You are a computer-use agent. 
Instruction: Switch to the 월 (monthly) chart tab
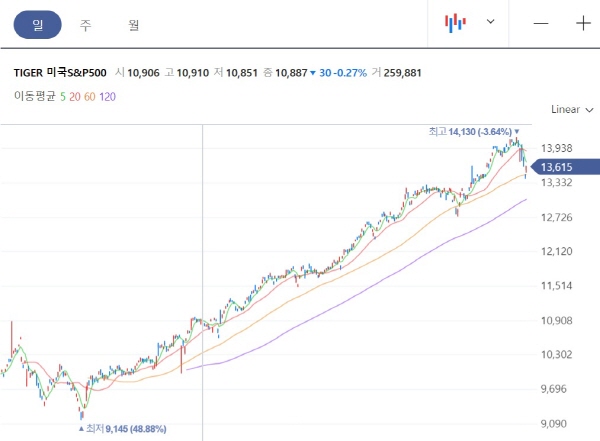tap(133, 25)
